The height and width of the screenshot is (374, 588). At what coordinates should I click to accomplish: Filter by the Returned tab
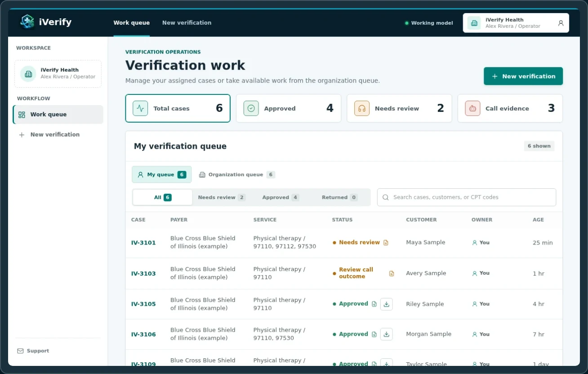(x=339, y=197)
